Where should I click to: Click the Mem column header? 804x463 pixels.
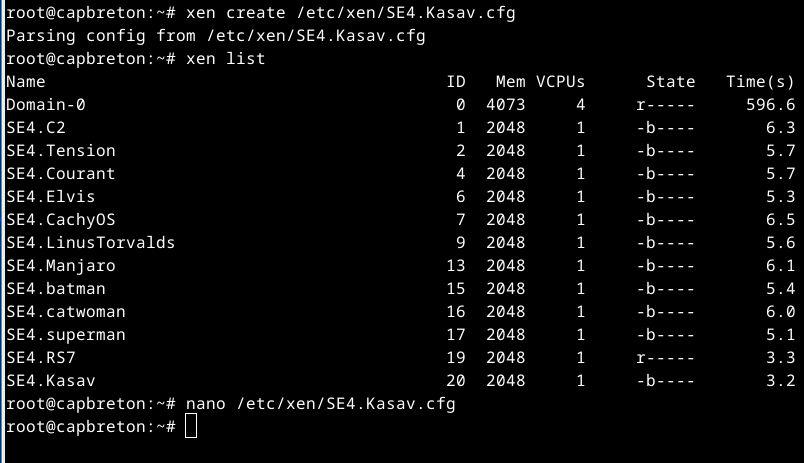click(510, 82)
